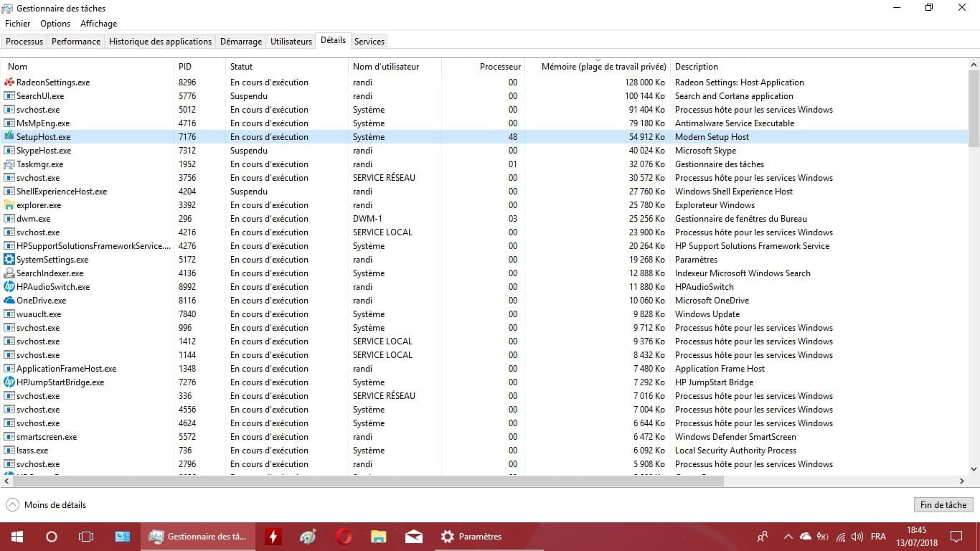Image resolution: width=980 pixels, height=551 pixels.
Task: Select the SkypeHost.exe icon
Action: point(9,151)
